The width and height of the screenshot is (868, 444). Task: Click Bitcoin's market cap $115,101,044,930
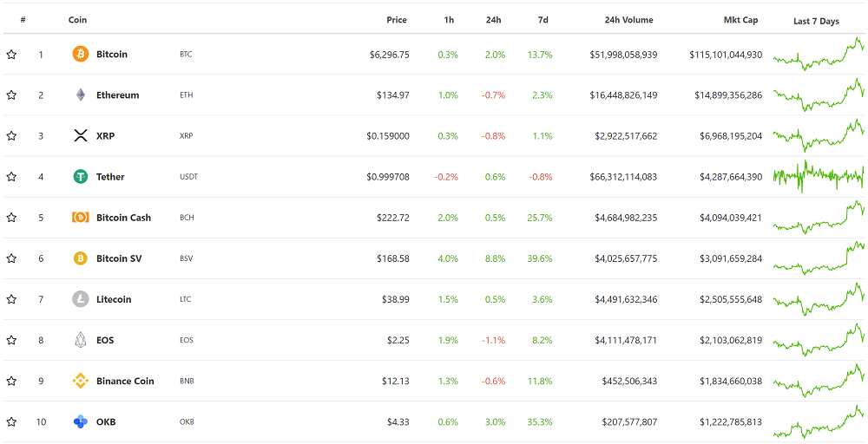[x=726, y=54]
